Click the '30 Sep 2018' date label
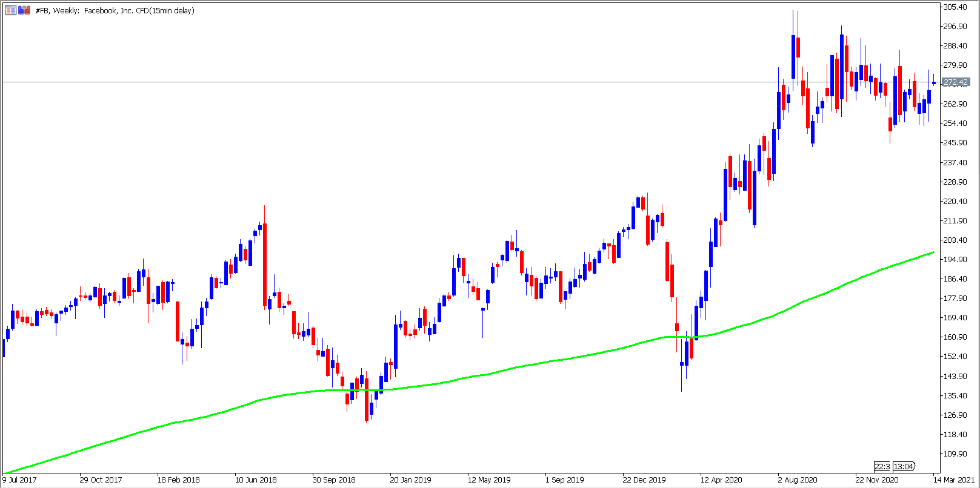 tap(334, 480)
